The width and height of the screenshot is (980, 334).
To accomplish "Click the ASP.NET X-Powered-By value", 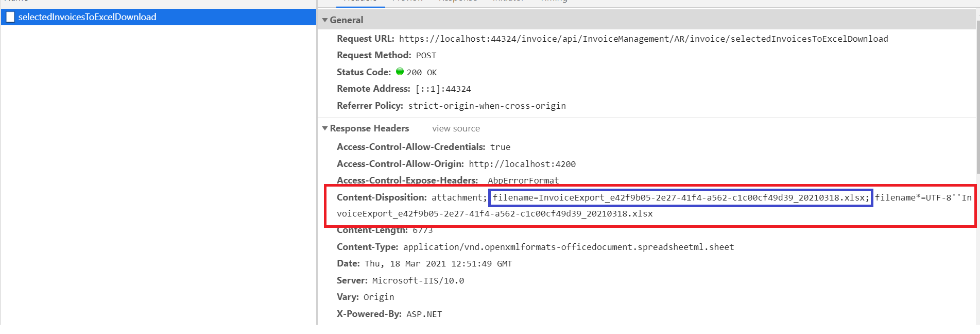I will (x=424, y=314).
